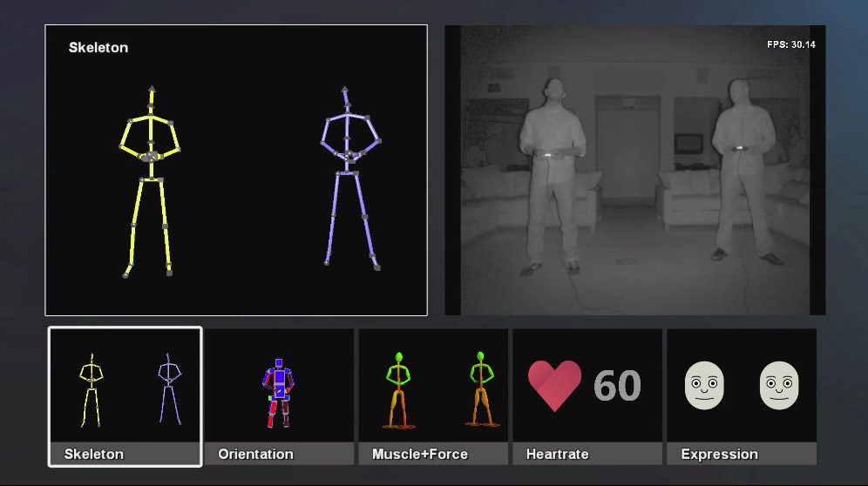Select the right face icon in Expression
Screen dimensions: 868x486
(x=779, y=385)
